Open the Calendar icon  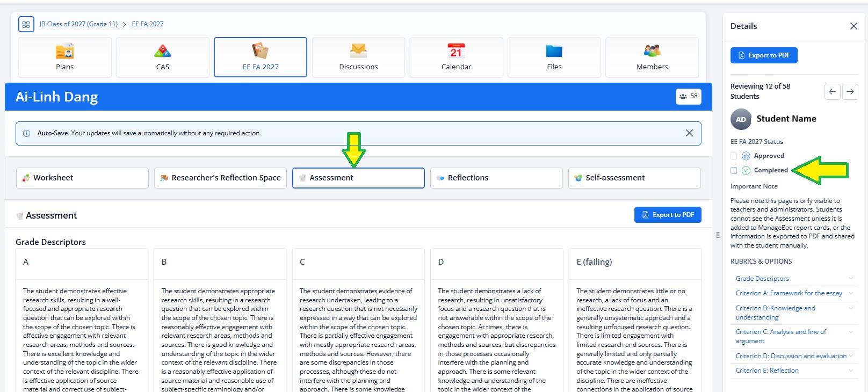click(456, 51)
